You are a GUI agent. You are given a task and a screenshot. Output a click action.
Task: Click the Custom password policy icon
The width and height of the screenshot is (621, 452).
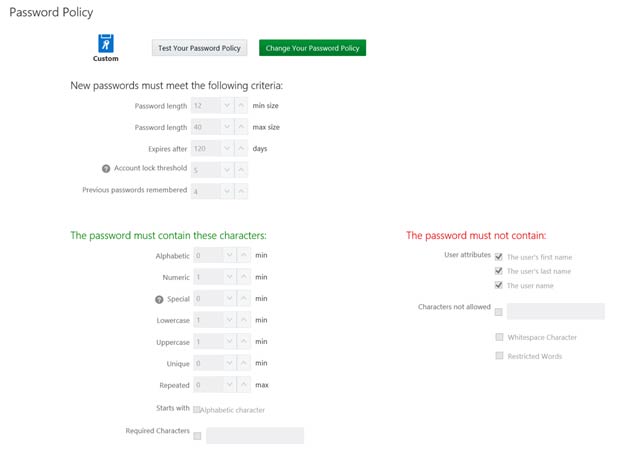[105, 43]
